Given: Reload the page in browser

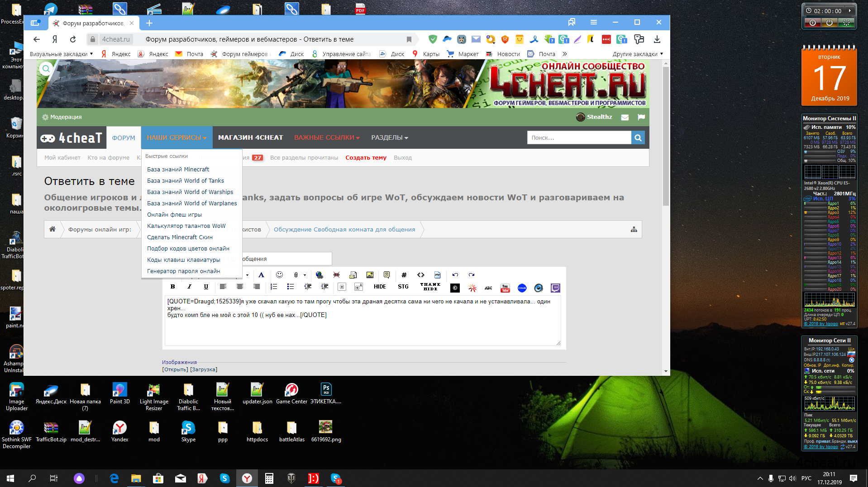Looking at the screenshot, I should pos(73,39).
